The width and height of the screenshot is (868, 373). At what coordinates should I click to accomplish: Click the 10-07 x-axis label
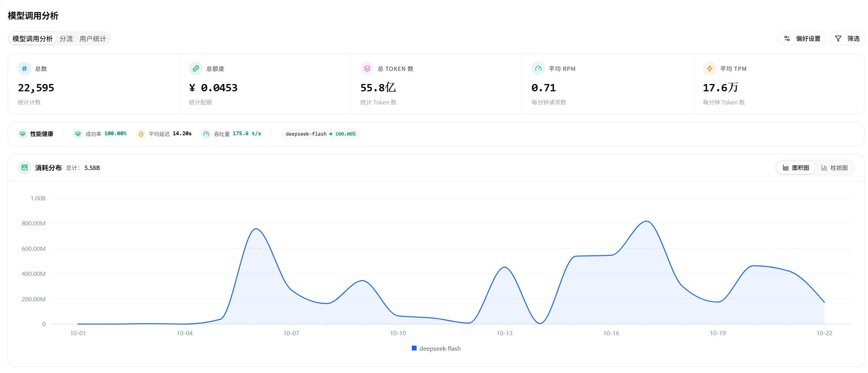point(291,333)
